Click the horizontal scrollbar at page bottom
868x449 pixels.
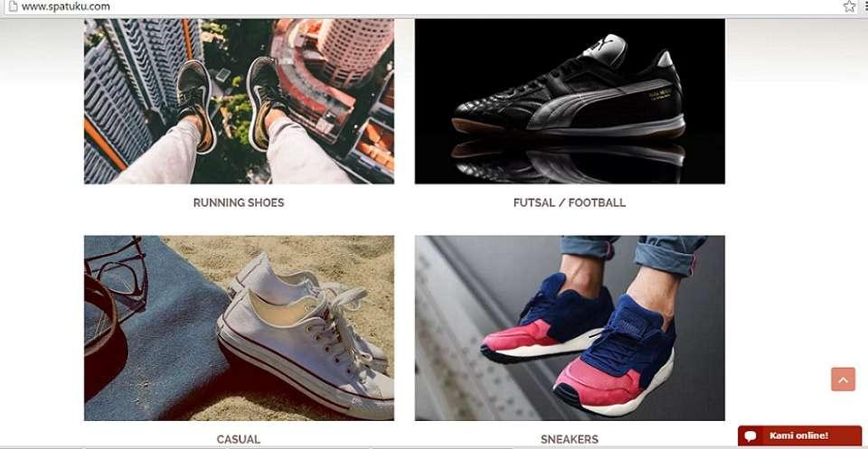(x=434, y=447)
